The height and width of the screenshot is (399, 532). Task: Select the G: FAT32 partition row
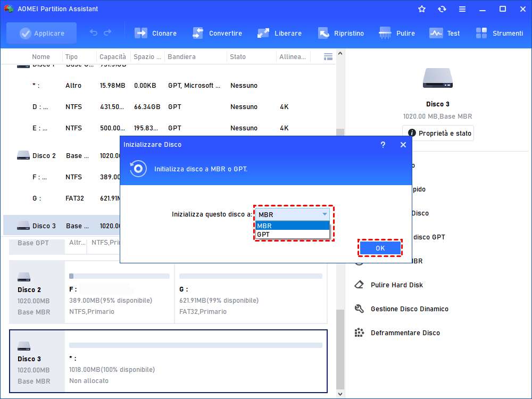coord(62,198)
